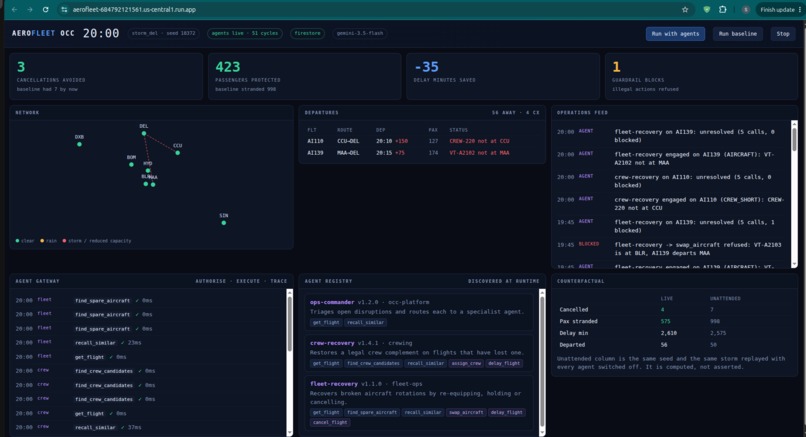Click the fleet get_flight gateway row
Image resolution: width=806 pixels, height=437 pixels.
(x=148, y=357)
